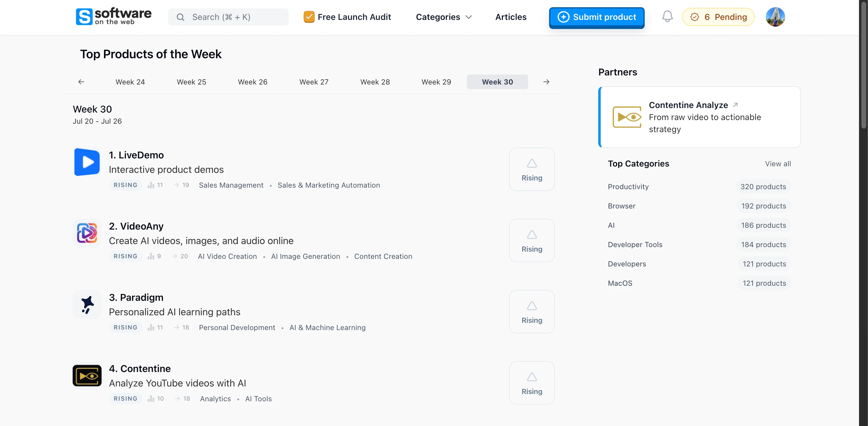Click the Contentine Analyze external link arrow
868x426 pixels.
735,105
